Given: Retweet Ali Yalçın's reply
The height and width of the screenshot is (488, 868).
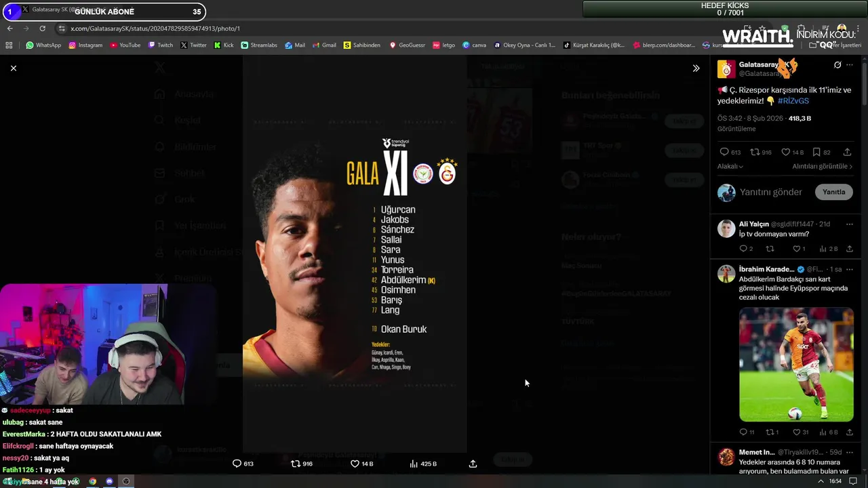Looking at the screenshot, I should point(770,249).
